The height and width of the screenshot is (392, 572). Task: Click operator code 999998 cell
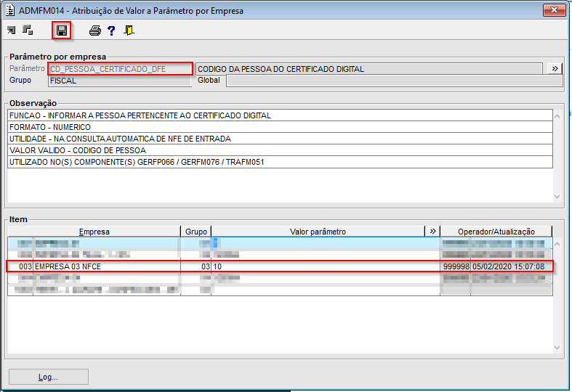tap(456, 266)
